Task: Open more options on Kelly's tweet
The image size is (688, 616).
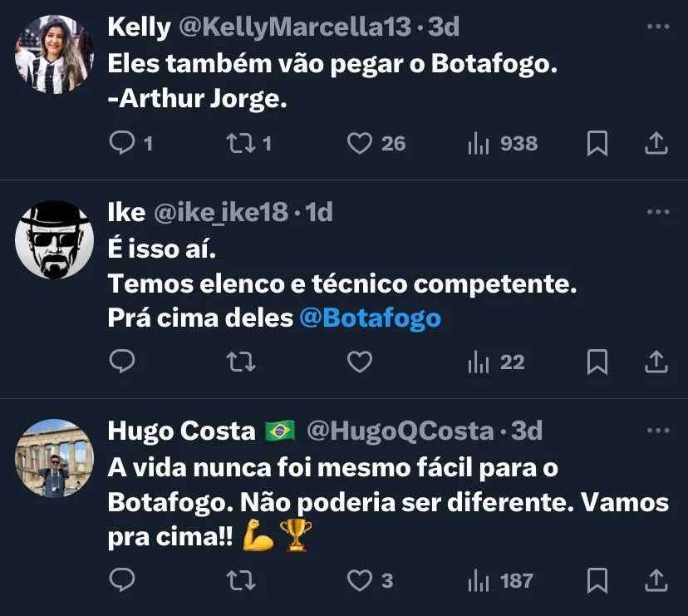Action: tap(657, 27)
